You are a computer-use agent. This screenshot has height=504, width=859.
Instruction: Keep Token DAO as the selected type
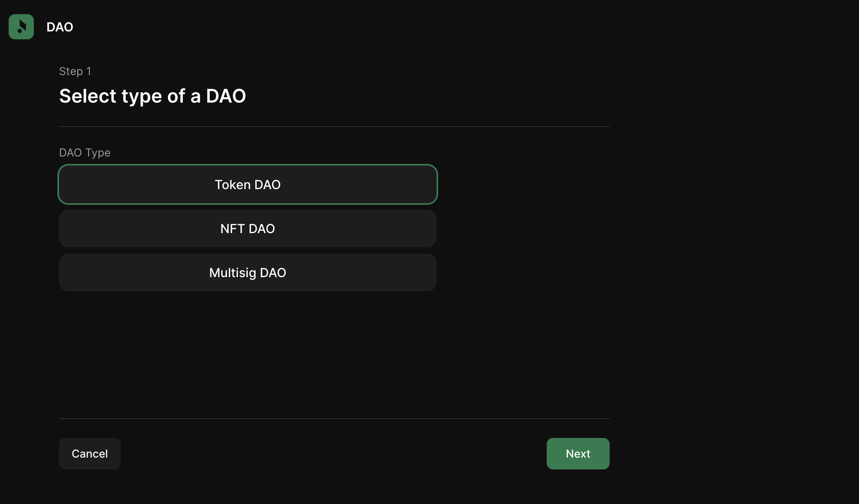(248, 184)
